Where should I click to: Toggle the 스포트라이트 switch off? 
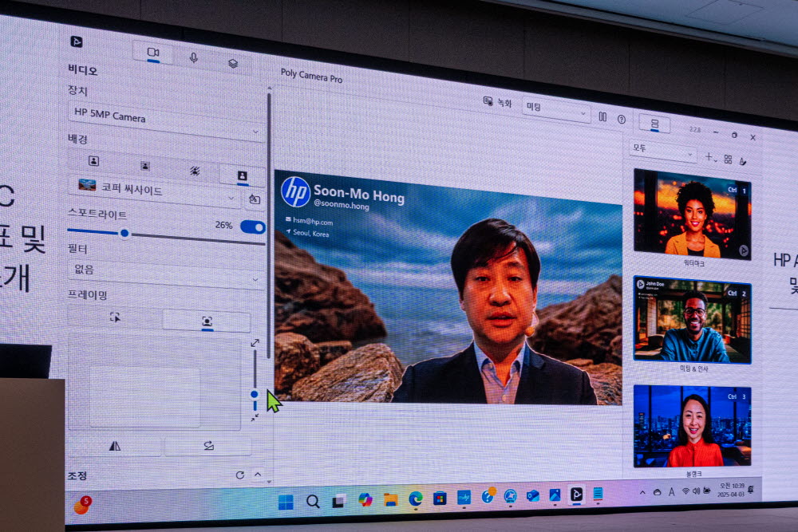[253, 227]
